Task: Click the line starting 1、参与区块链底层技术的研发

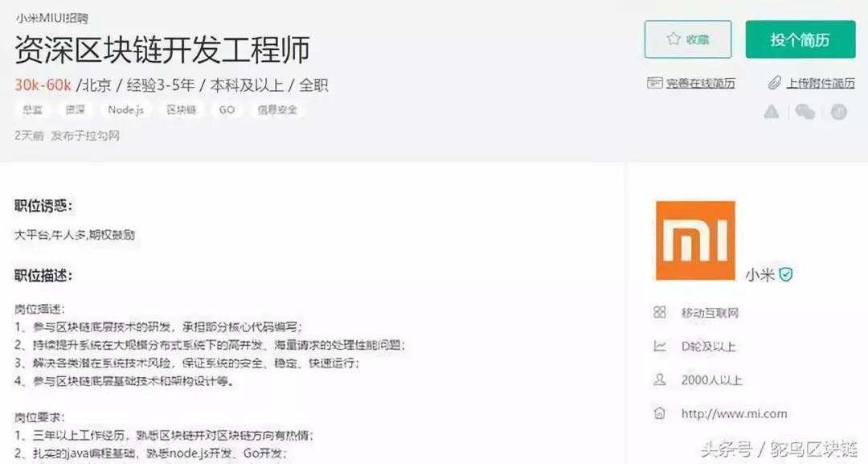Action: coord(158,326)
